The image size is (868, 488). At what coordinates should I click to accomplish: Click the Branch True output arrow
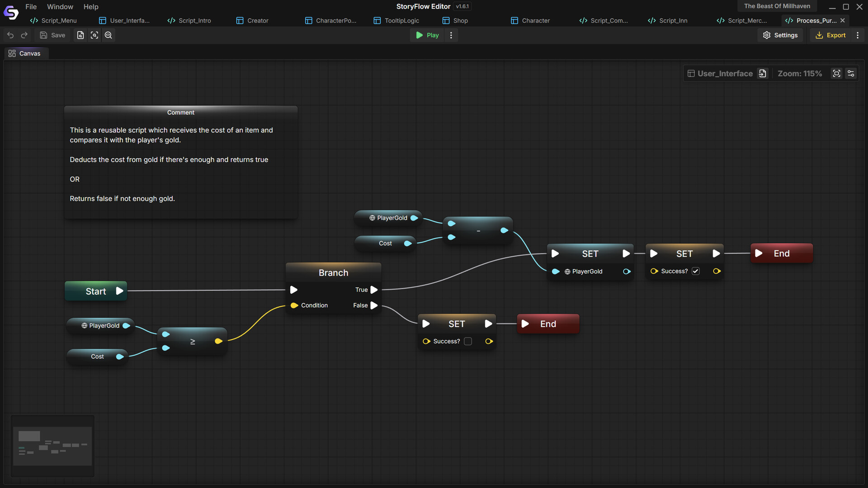pos(374,290)
